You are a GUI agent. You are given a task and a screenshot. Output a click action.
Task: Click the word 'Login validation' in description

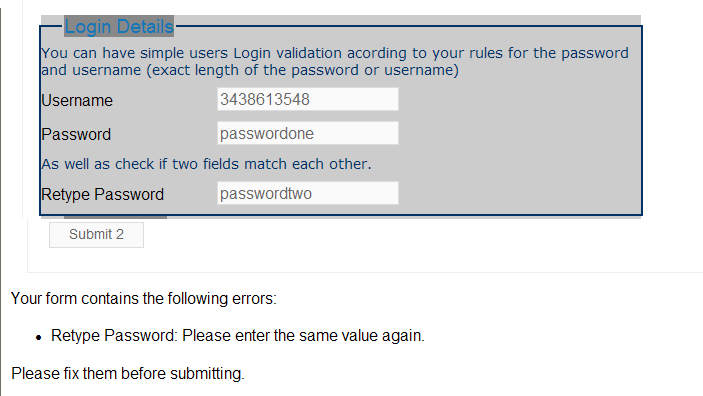click(287, 53)
